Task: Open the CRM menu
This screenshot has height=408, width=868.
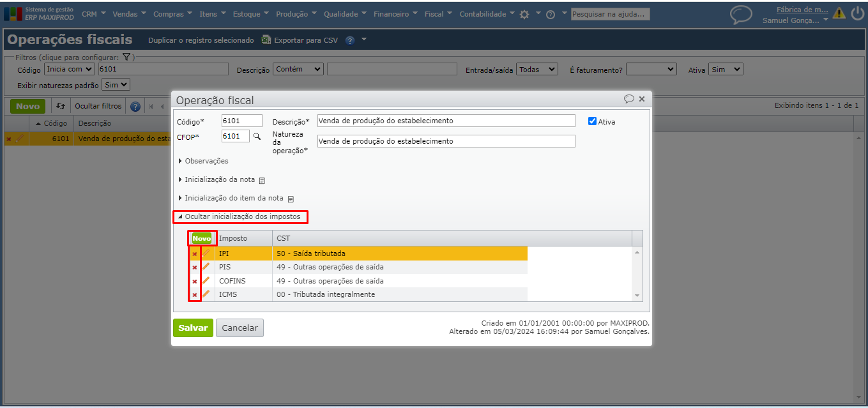Action: tap(95, 14)
